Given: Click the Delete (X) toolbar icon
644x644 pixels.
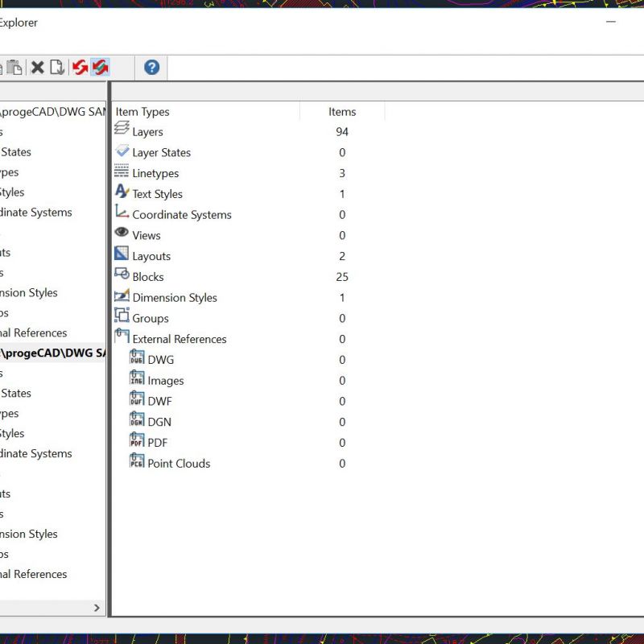Looking at the screenshot, I should tap(37, 68).
